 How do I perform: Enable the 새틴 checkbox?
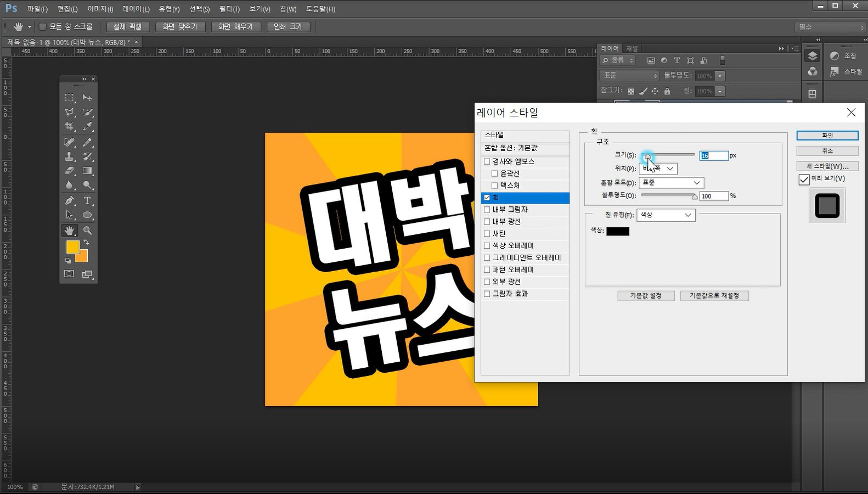(x=487, y=234)
